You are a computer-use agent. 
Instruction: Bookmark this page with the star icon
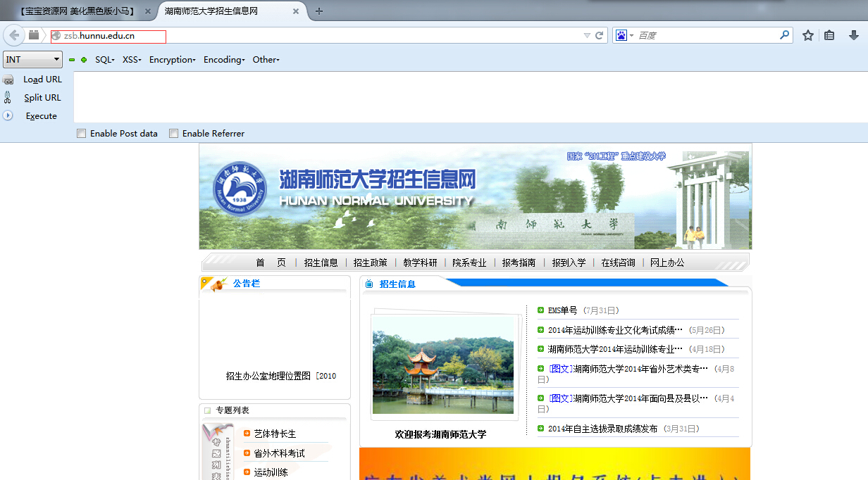coord(808,35)
